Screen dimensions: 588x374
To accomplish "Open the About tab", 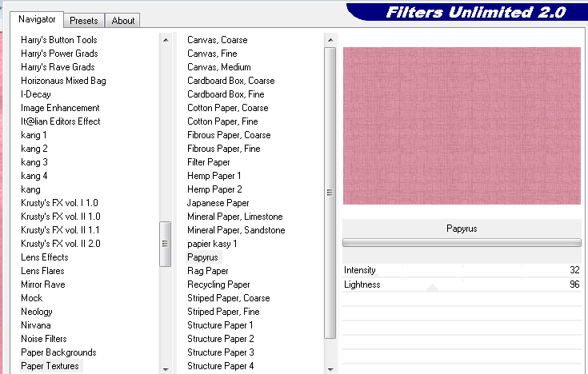I will pyautogui.click(x=123, y=21).
